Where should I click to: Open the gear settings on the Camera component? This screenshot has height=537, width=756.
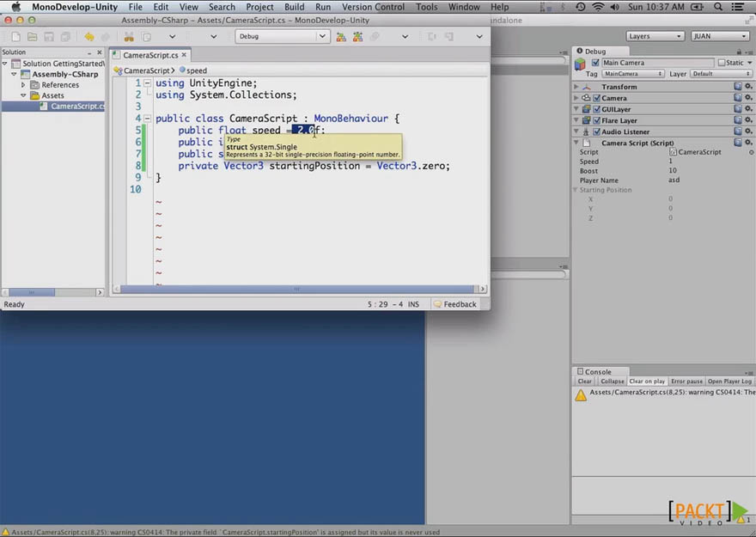click(x=748, y=97)
